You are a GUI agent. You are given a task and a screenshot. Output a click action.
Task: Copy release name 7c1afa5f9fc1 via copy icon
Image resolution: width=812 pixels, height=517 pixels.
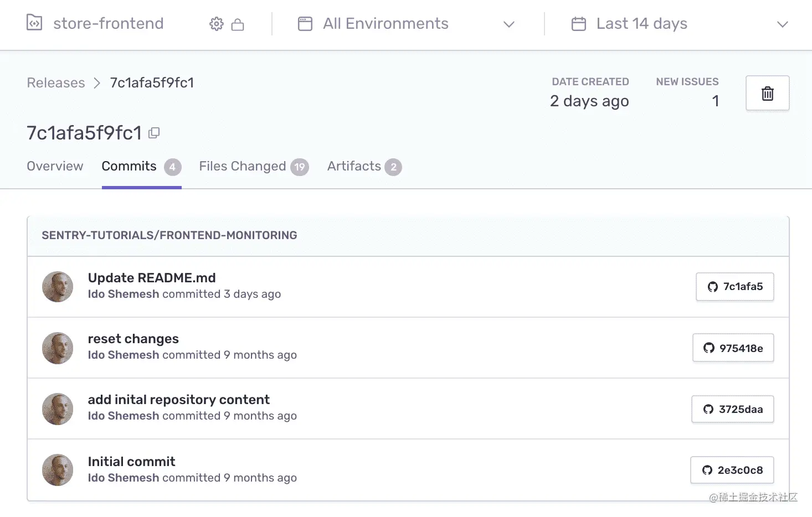click(x=153, y=133)
